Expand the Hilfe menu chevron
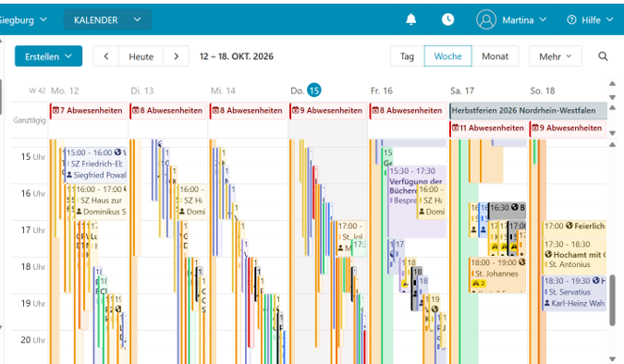The width and height of the screenshot is (624, 364). 610,19
